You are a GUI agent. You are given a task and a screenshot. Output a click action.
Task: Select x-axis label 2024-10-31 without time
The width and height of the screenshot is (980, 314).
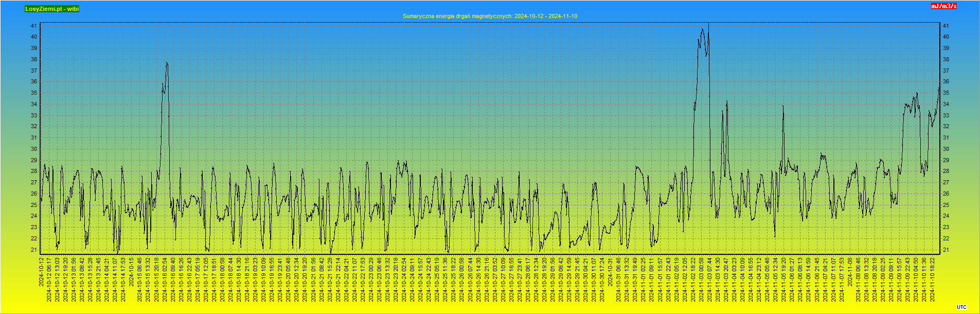click(x=611, y=272)
